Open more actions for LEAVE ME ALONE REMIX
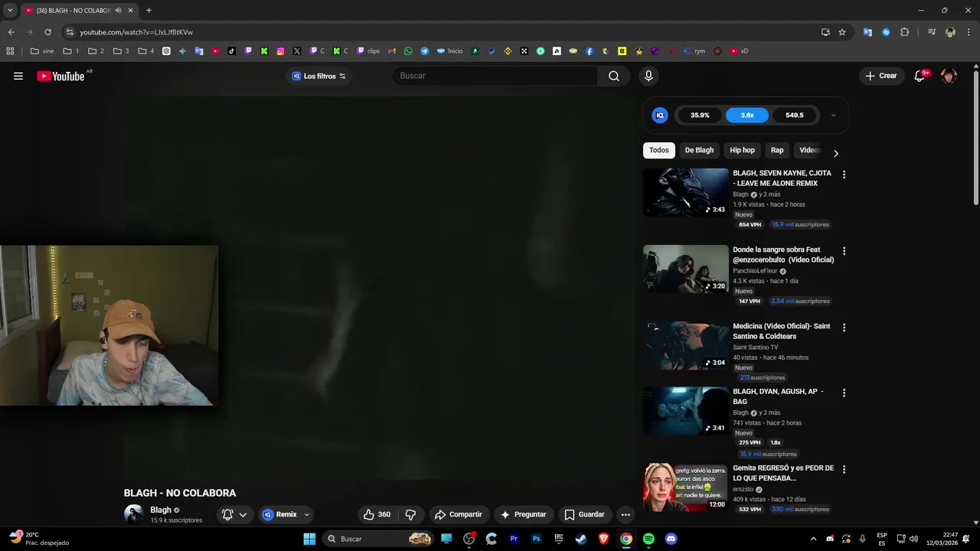980x551 pixels. [x=844, y=174]
